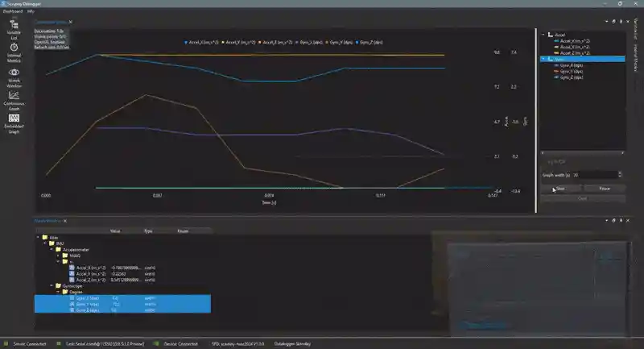Step the Graph width spinner arrows

coord(620,175)
